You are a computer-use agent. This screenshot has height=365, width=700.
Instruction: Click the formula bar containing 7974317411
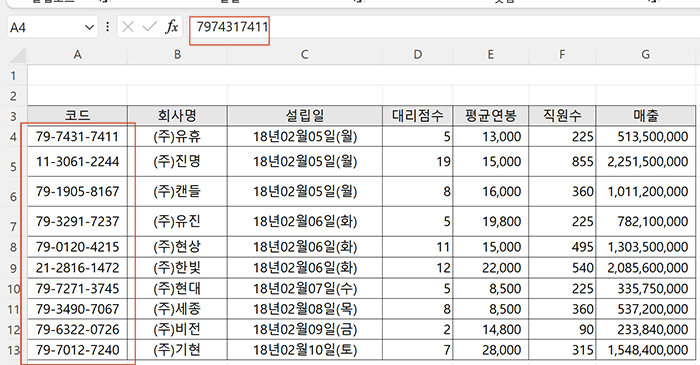click(442, 27)
